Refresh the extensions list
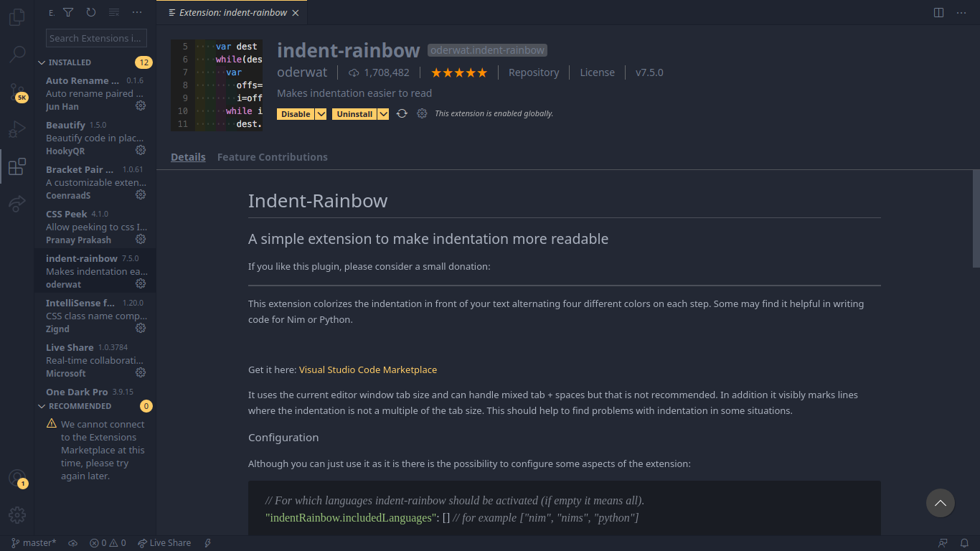Image resolution: width=980 pixels, height=551 pixels. 91,12
